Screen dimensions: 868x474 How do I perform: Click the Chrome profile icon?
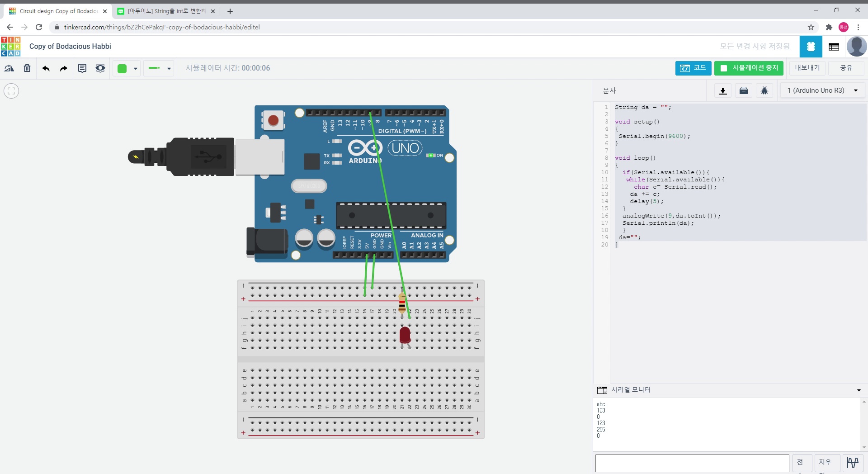(844, 27)
